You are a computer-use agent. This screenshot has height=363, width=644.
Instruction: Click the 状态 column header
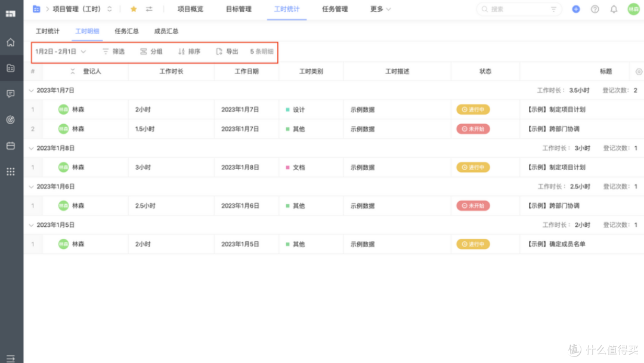tap(485, 72)
